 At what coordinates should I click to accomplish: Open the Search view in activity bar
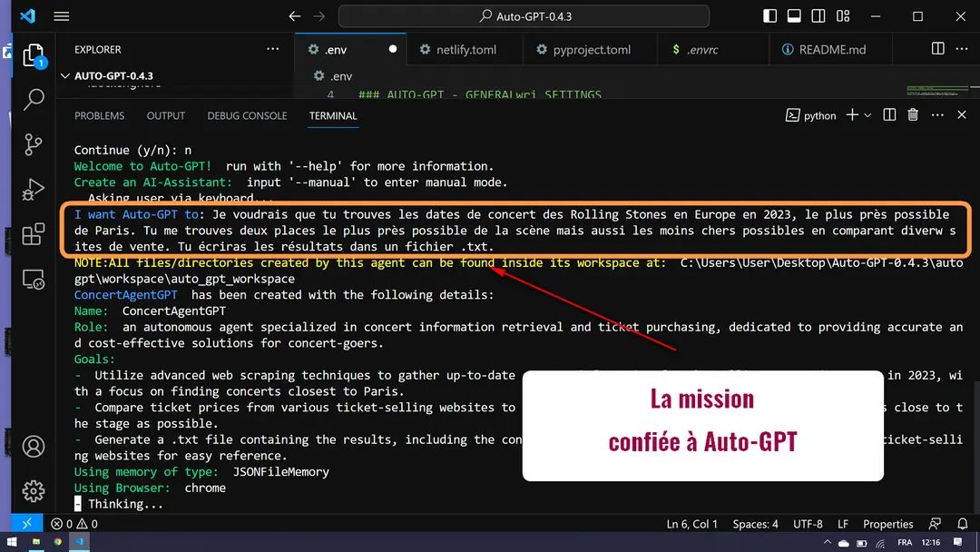click(34, 99)
